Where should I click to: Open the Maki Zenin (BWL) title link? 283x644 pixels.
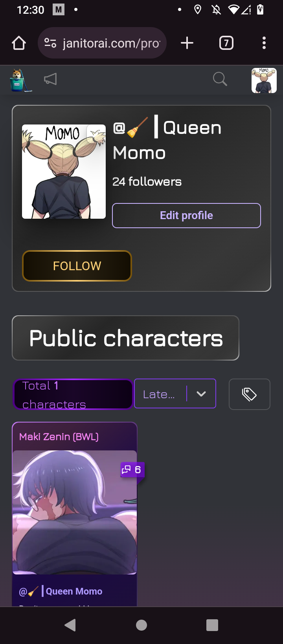(59, 437)
